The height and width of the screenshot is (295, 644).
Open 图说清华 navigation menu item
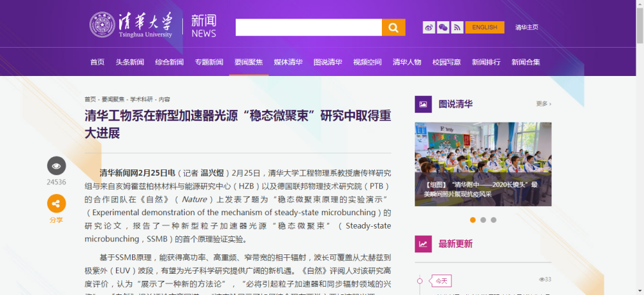(328, 62)
